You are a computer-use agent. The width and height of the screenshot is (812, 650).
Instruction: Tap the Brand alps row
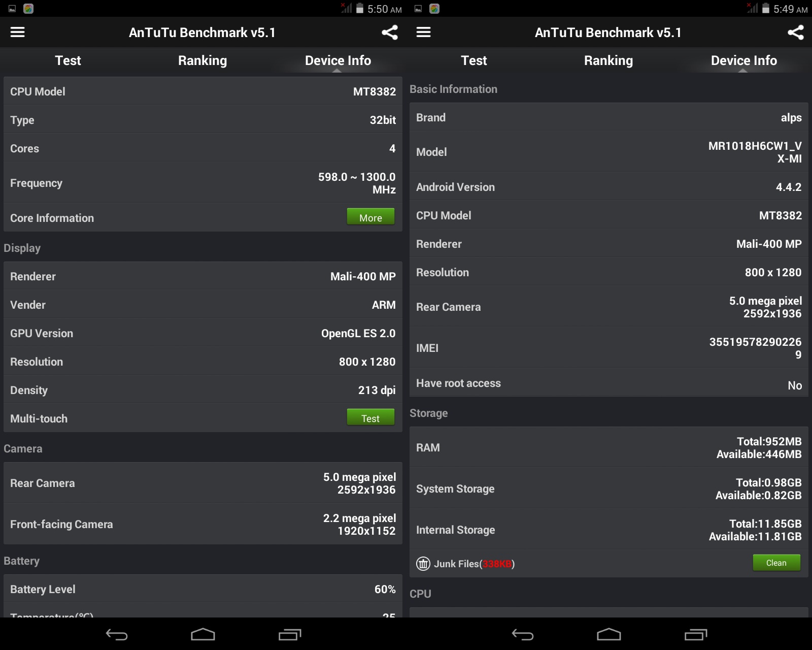(609, 117)
